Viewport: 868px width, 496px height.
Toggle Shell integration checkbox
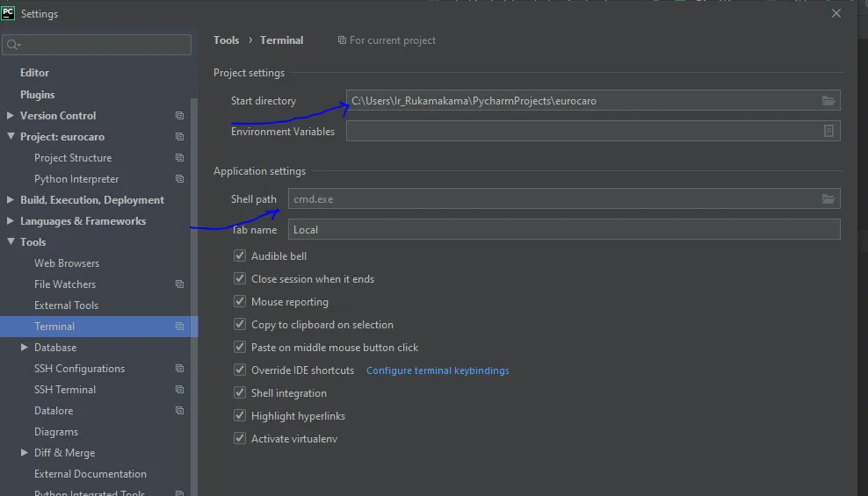click(240, 393)
